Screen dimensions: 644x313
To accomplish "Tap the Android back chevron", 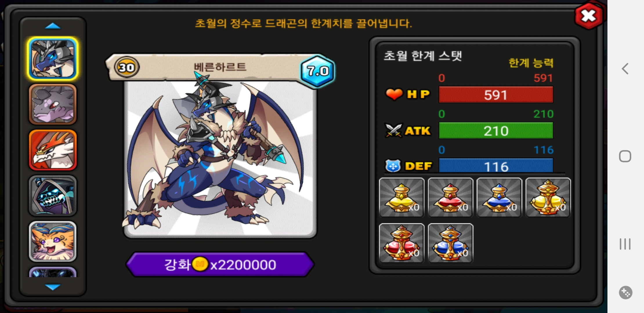I will pos(625,69).
